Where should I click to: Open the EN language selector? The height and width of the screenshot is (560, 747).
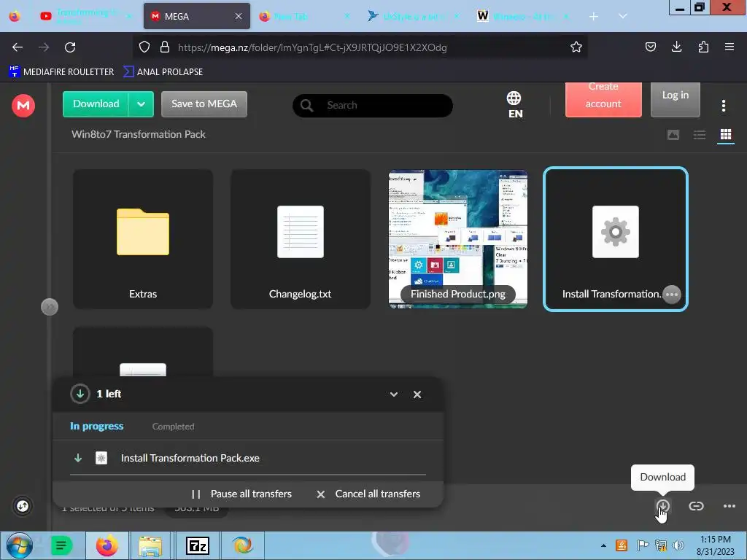point(514,105)
